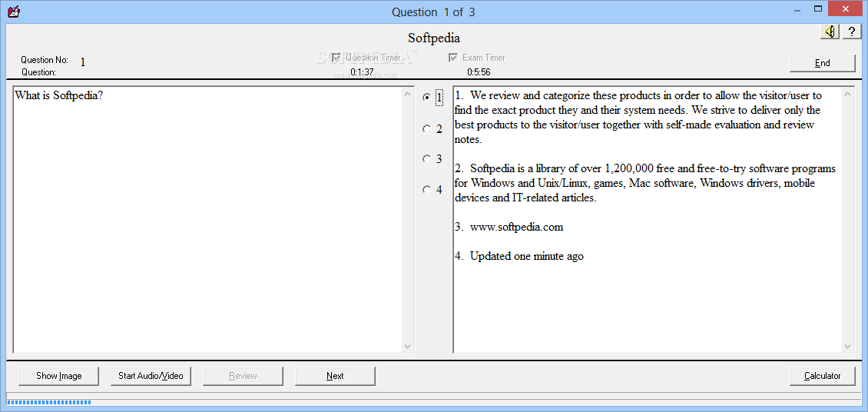Select answer radio button 4
This screenshot has height=412, width=868.
[426, 189]
